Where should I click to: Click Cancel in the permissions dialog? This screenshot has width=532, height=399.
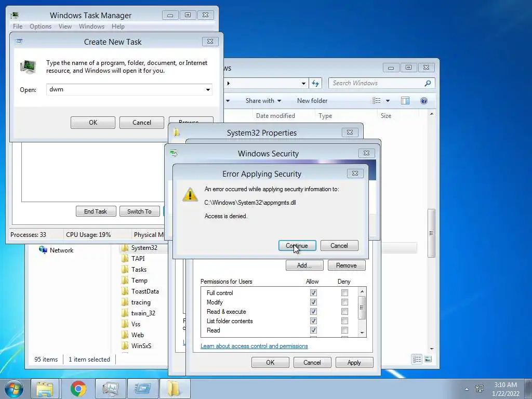(312, 362)
